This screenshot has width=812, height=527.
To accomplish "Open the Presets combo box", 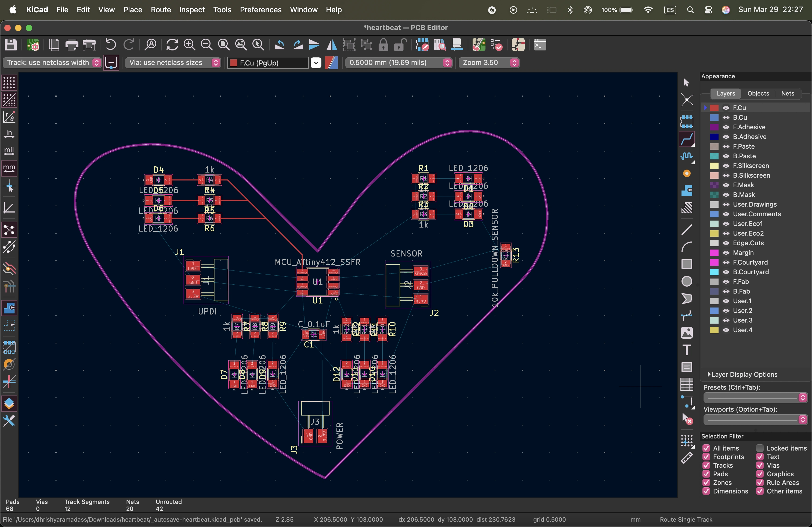I will 755,397.
